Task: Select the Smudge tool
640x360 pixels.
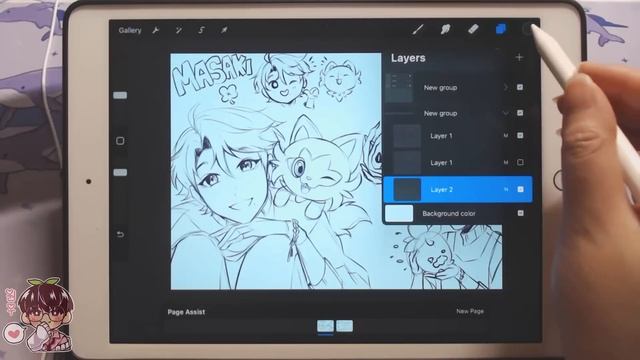Action: (445, 29)
